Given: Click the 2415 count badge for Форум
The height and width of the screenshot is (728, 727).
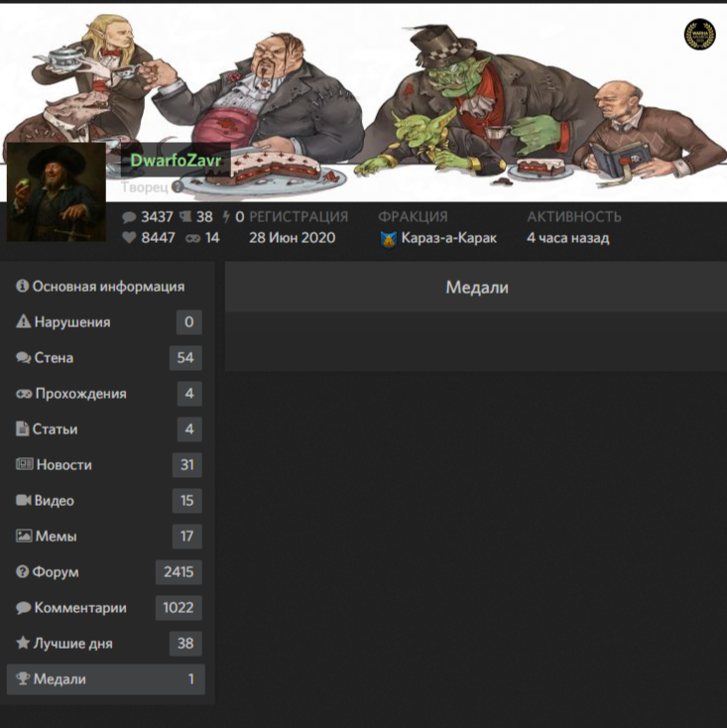Looking at the screenshot, I should coord(179,572).
